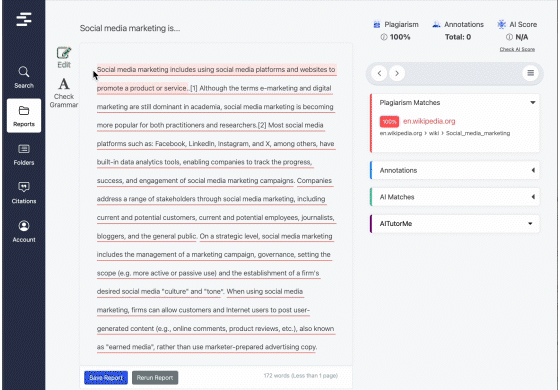The height and width of the screenshot is (390, 560).
Task: Open the Account page
Action: (24, 231)
